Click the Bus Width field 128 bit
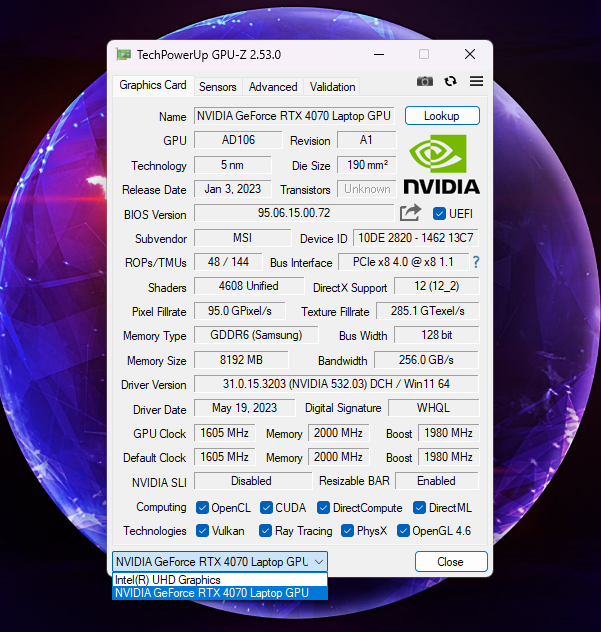Screen dimensions: 601x632 [x=437, y=335]
